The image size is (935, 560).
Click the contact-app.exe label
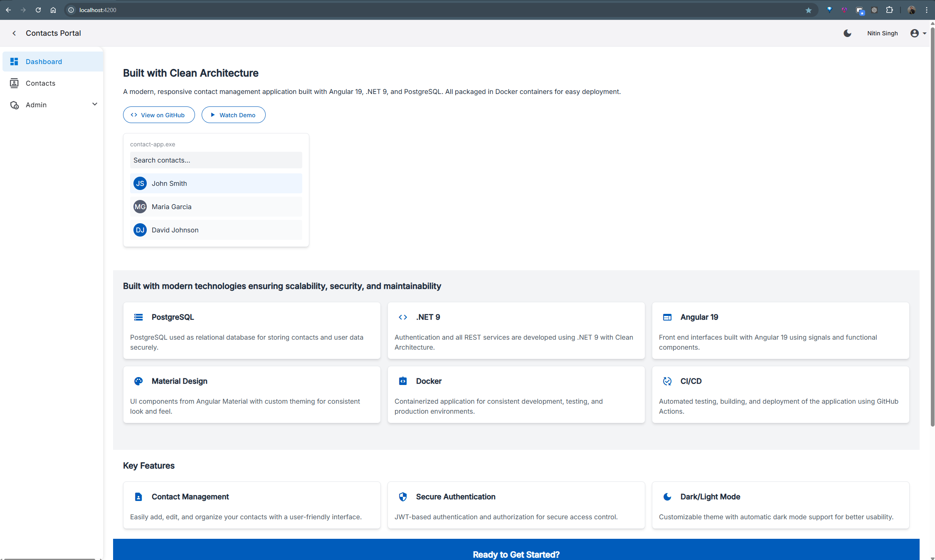pyautogui.click(x=153, y=144)
